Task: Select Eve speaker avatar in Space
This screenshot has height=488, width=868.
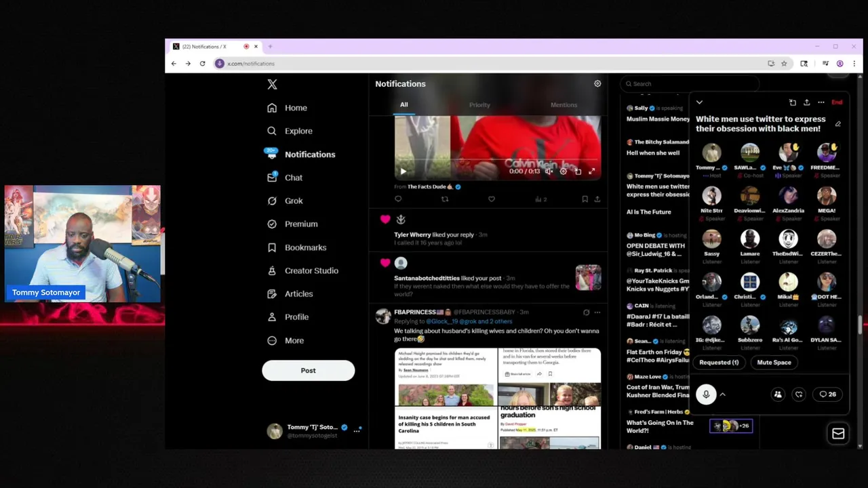Action: [788, 153]
